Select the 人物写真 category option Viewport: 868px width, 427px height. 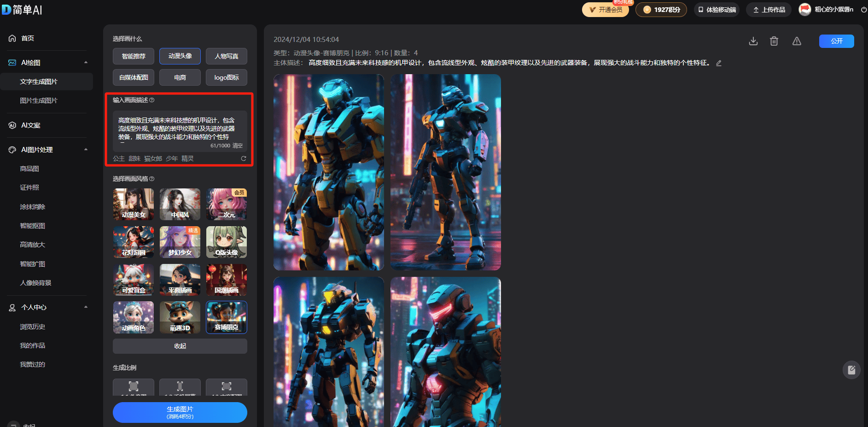227,56
